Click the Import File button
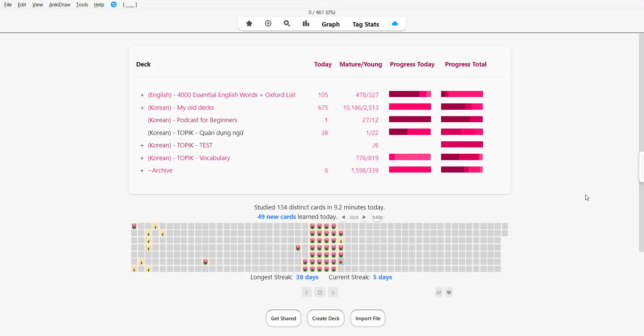 [368, 318]
